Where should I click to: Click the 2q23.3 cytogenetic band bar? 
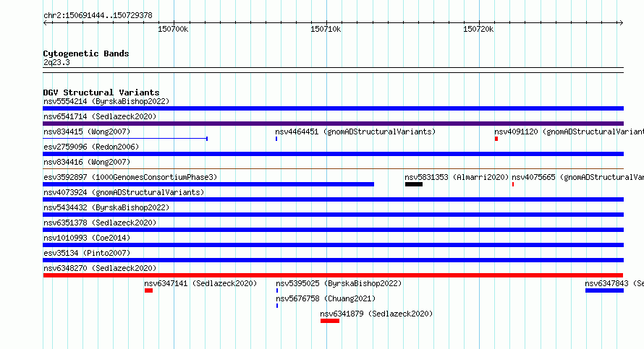(333, 70)
